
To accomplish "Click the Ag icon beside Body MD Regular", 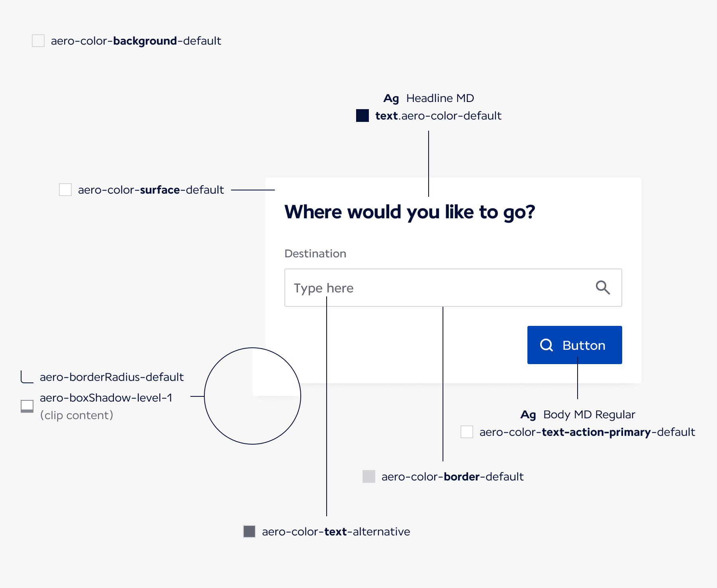I will pyautogui.click(x=528, y=415).
